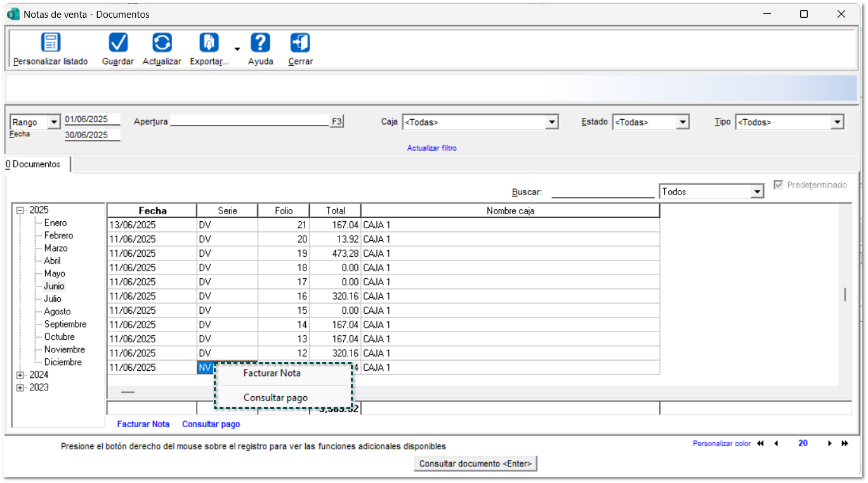Click the Guardar checkmark icon

click(118, 42)
